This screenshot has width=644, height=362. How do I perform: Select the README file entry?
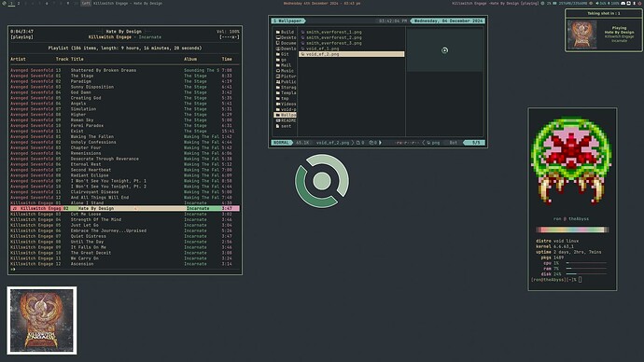[285, 120]
